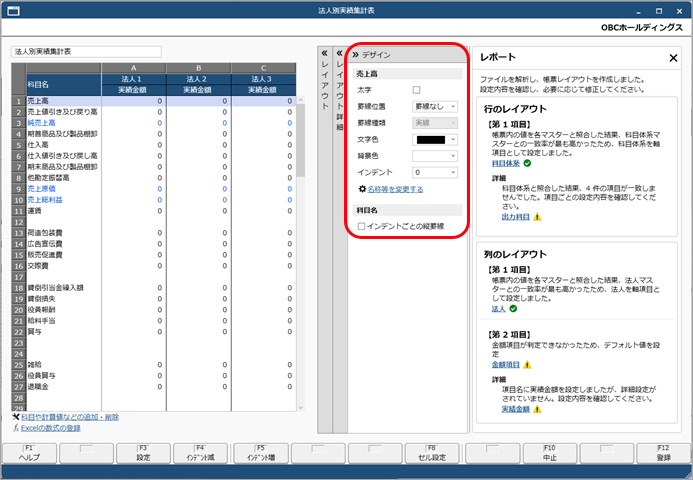Click the 広告宣伝費 row label
This screenshot has height=480, width=693.
(45, 244)
